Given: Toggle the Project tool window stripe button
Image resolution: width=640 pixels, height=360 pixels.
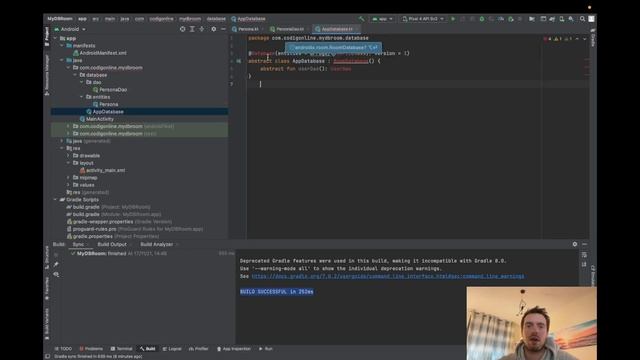Looking at the screenshot, I should (x=47, y=36).
